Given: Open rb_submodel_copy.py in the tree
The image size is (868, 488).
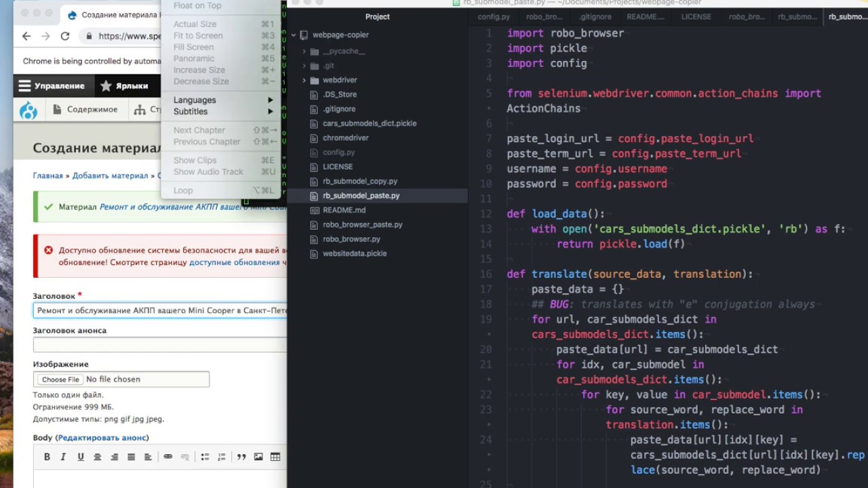Looking at the screenshot, I should [360, 181].
